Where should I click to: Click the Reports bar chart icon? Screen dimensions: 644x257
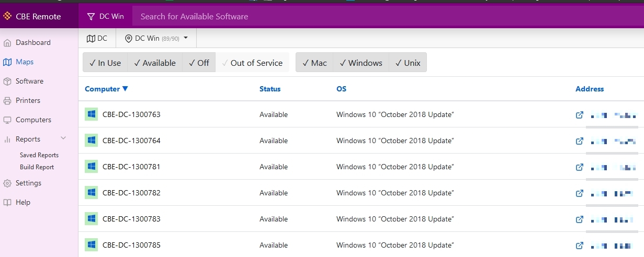[7, 139]
